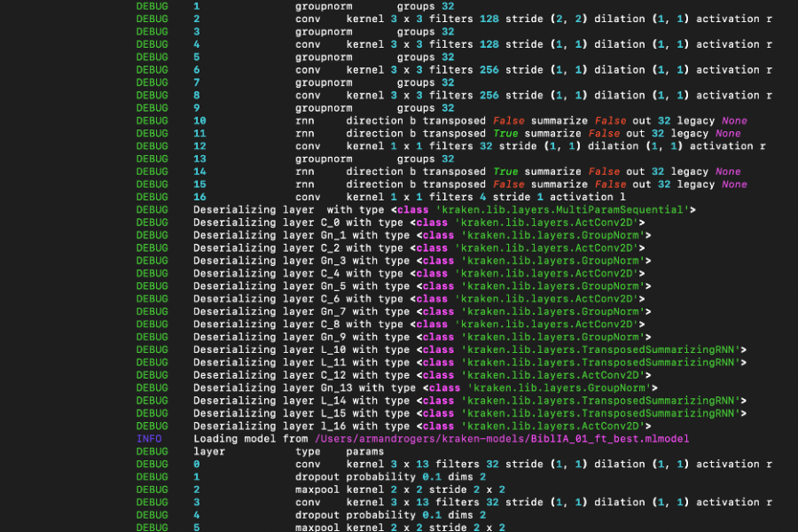Click the 'C_8' layer name

(x=331, y=325)
